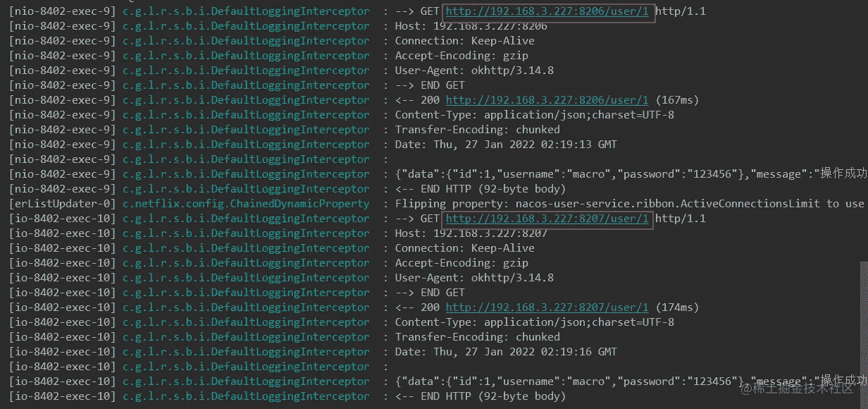
Task: Open the 8206 user link in GET request line
Action: coord(547,11)
